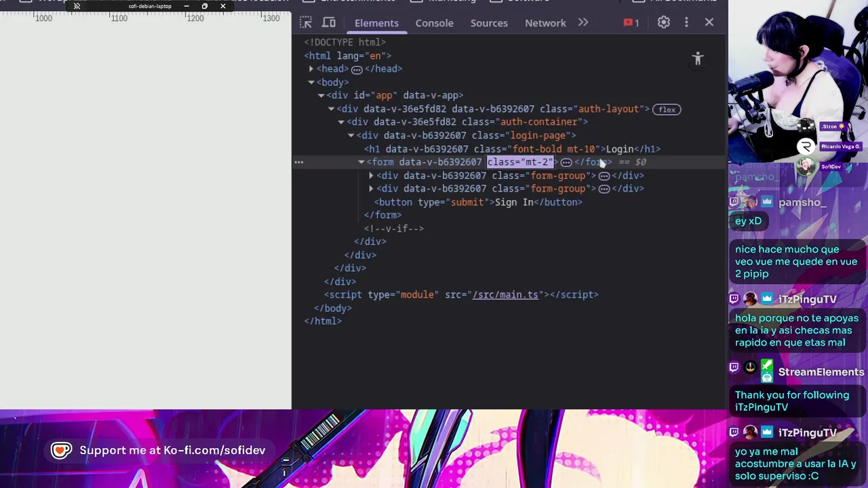
Task: Select the <!DOCTYPE html> row
Action: pos(345,42)
